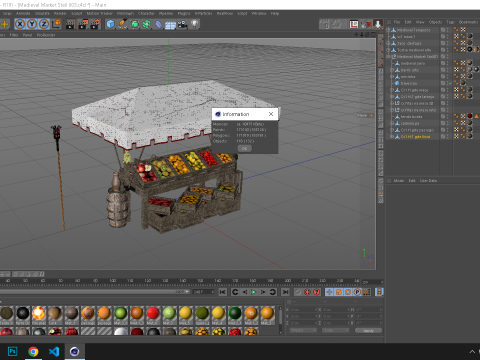Viewport: 480px width, 360px height.
Task: Open the Character menu
Action: pyautogui.click(x=146, y=13)
